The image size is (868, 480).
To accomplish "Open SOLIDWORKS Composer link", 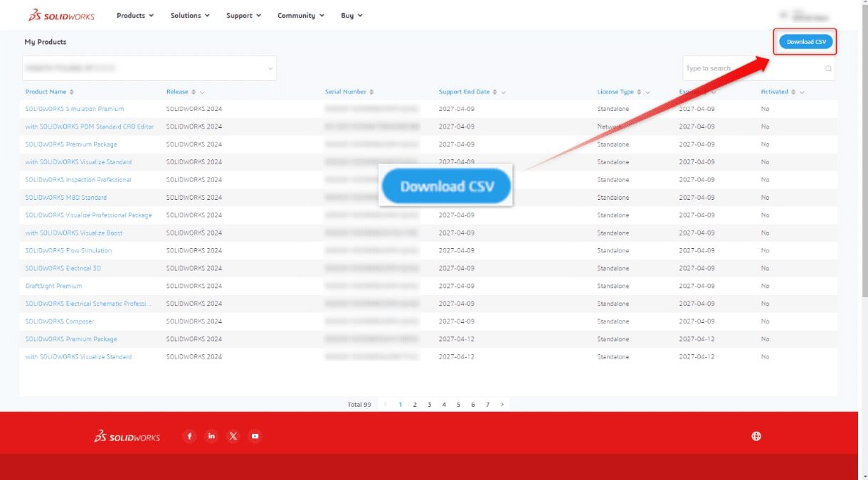I will (x=60, y=322).
